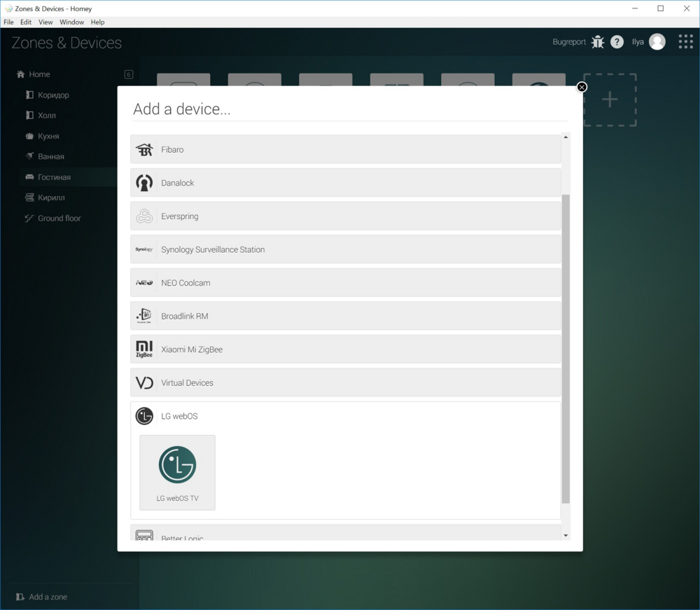Click the NEO Coolcam logo icon

point(143,283)
